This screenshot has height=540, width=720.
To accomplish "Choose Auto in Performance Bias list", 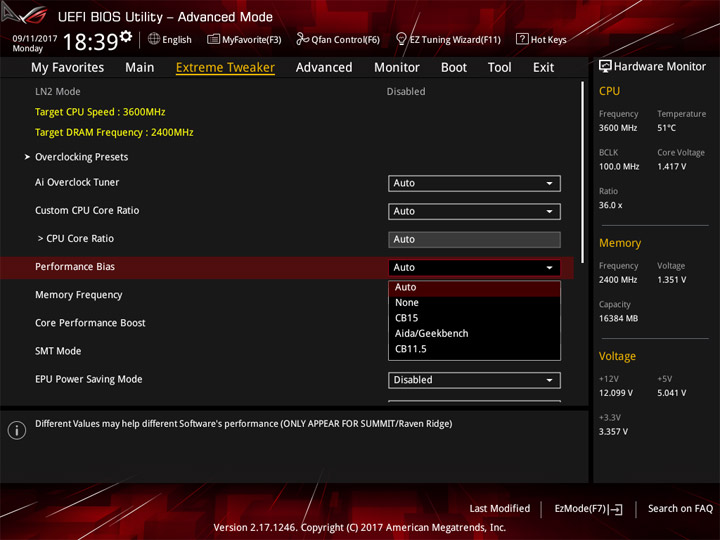I will [474, 287].
